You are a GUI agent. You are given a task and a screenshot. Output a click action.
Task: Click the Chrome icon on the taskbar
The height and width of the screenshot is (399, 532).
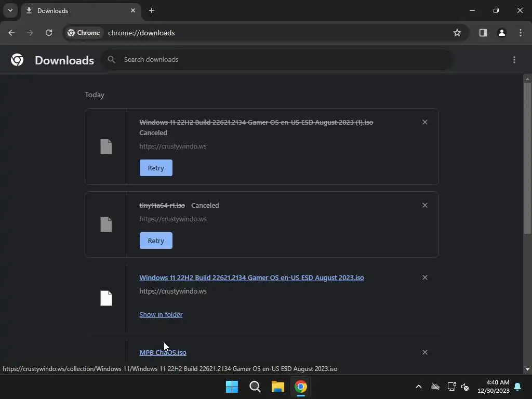point(301,387)
